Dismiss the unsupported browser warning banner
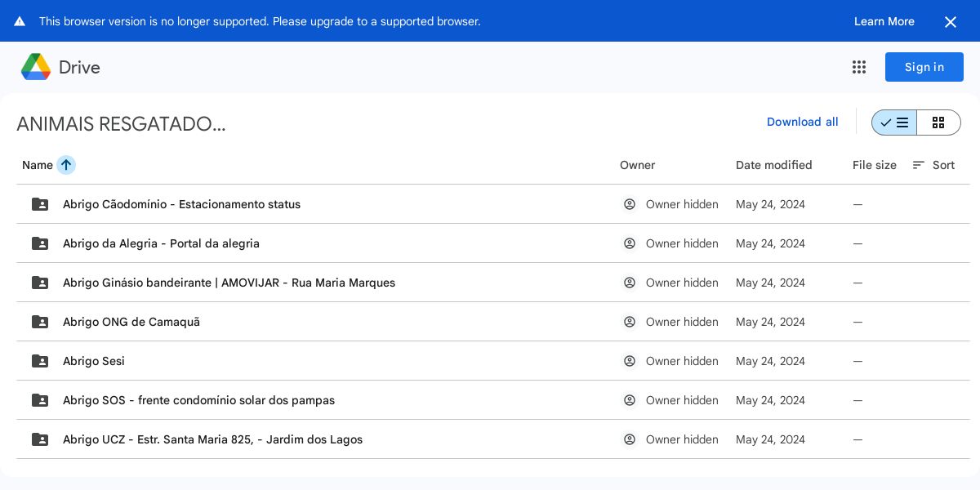Viewport: 980px width, 490px height. tap(951, 22)
